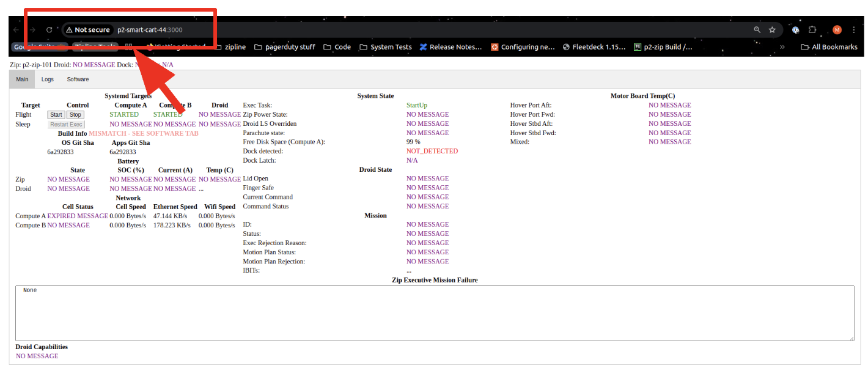
Task: Click the Wifi Speed column header
Action: (x=219, y=207)
